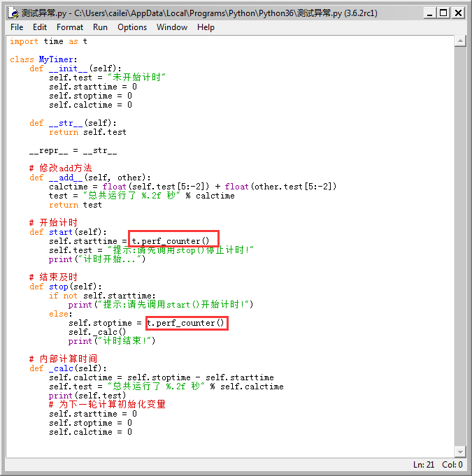The height and width of the screenshot is (476, 472).
Task: Click the scrollbar up arrow
Action: 459,41
